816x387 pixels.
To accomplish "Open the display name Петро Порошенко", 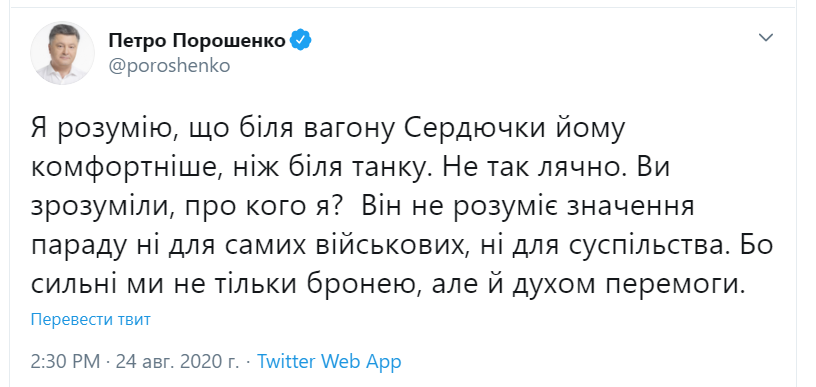I will 197,41.
